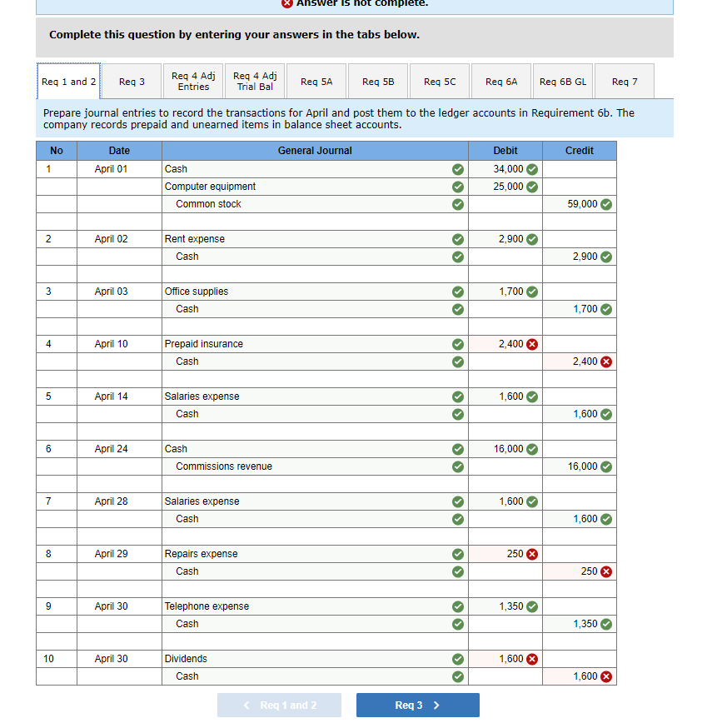
Task: Open the Req 6B GL tab
Action: coord(563,82)
